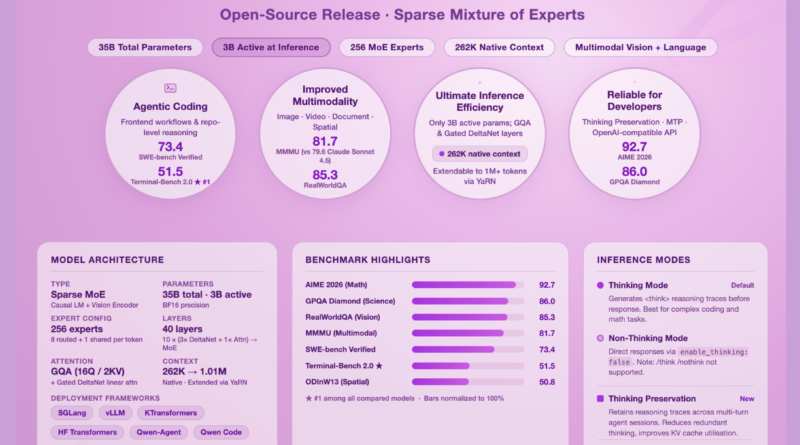The height and width of the screenshot is (445, 800).
Task: Click the 81.7 score in Multimodality circle
Action: click(x=325, y=141)
